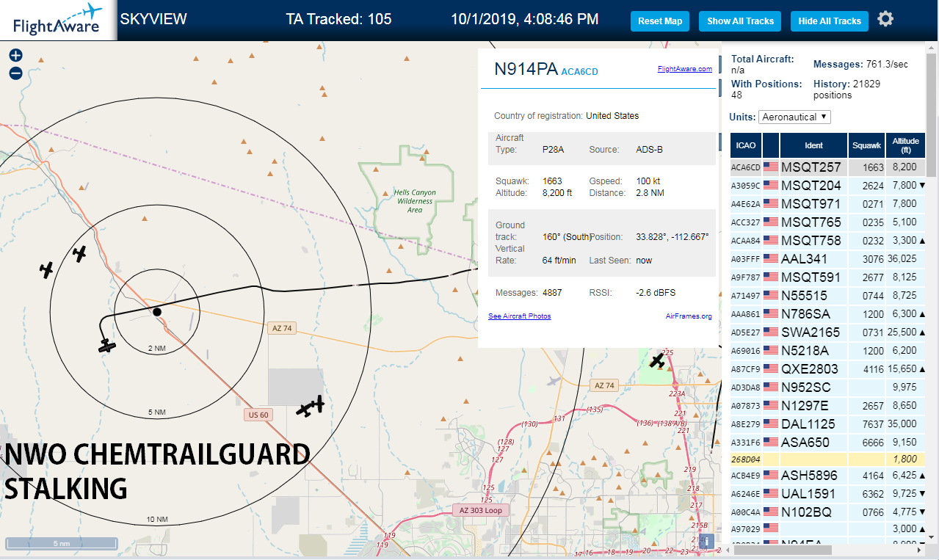Select the A97029 row

827,529
